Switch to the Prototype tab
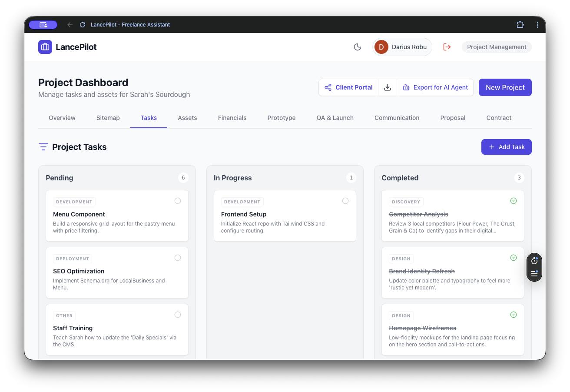Screen dimensions: 570x392 [x=282, y=118]
